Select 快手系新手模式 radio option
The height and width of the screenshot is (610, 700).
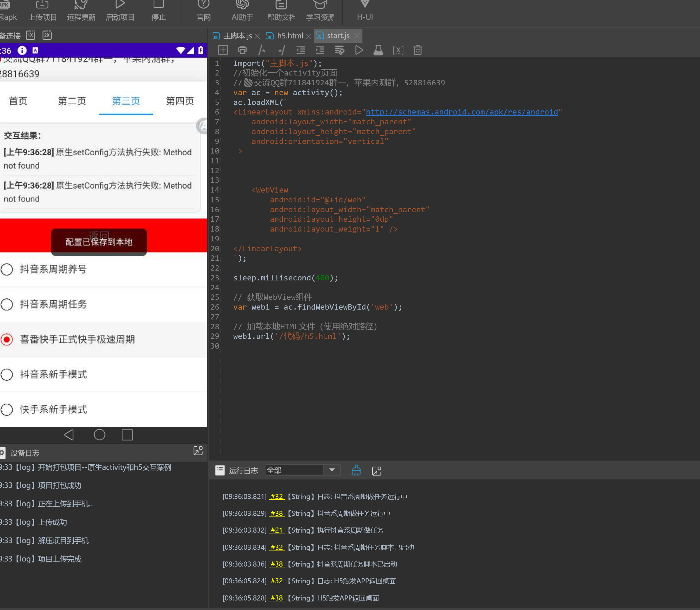[x=7, y=410]
